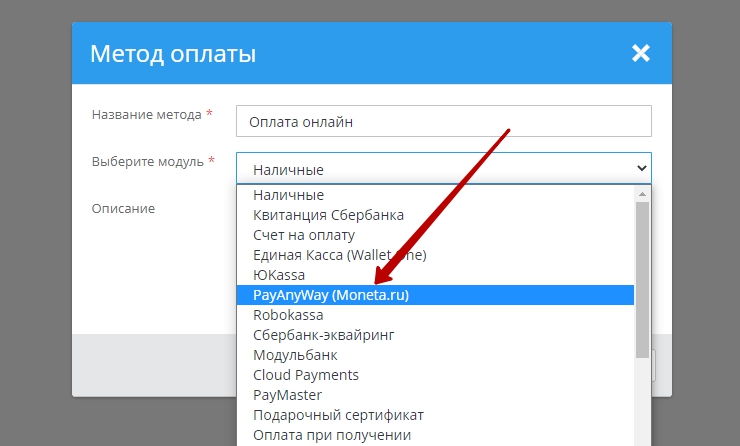Select Robokassa from the list
This screenshot has height=446, width=740.
pyautogui.click(x=288, y=315)
